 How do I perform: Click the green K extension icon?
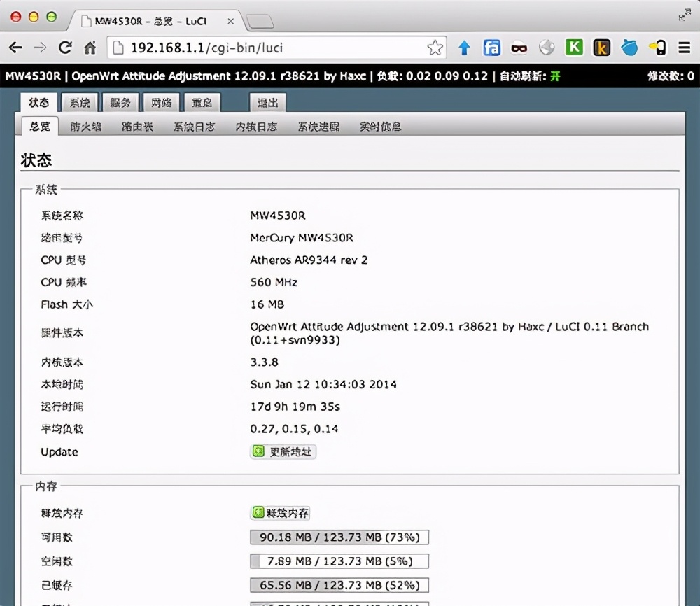[x=574, y=48]
